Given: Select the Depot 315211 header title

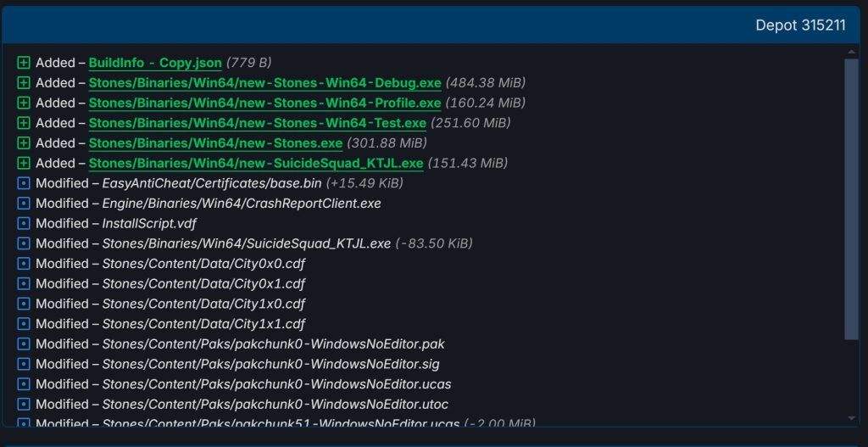Looking at the screenshot, I should [x=800, y=25].
